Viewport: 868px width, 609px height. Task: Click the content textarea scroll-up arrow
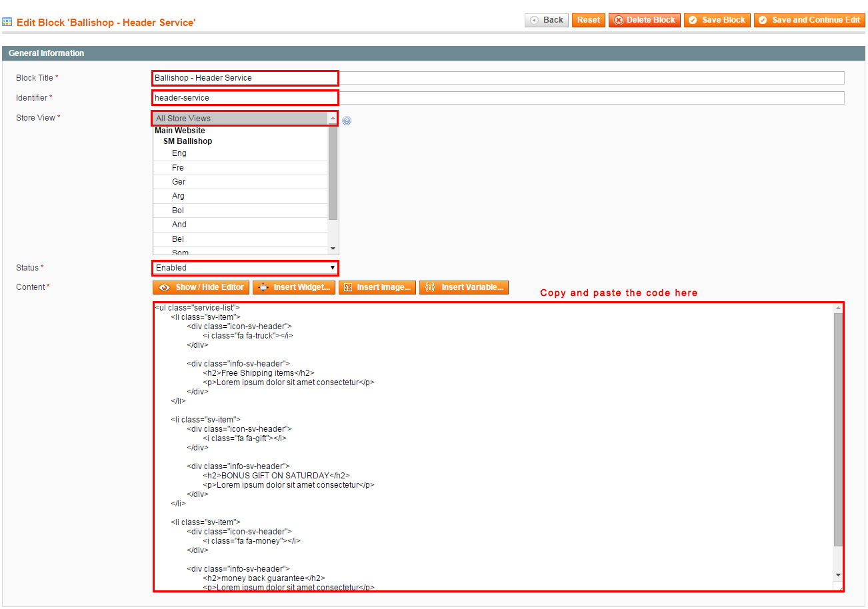(x=839, y=308)
